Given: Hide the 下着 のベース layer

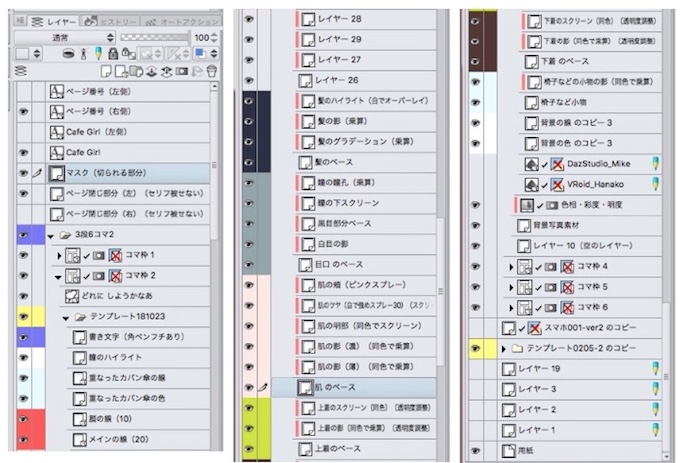Looking at the screenshot, I should pos(475,62).
